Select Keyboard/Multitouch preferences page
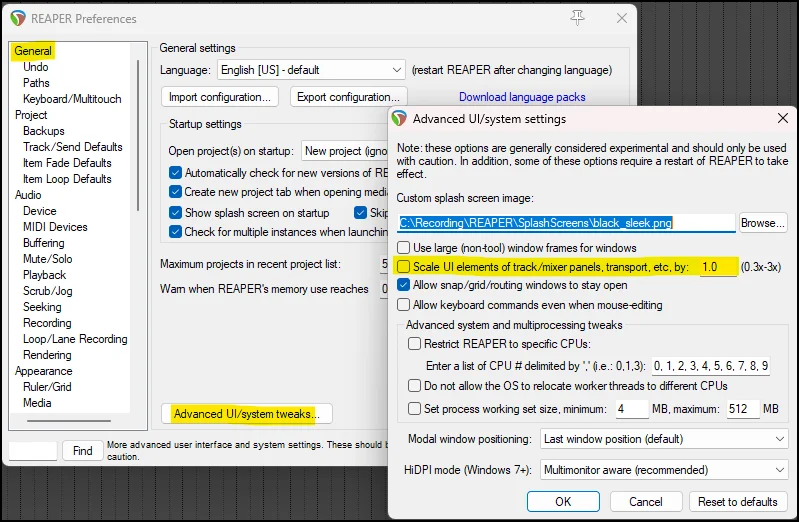Viewport: 799px width, 522px height. click(x=72, y=99)
